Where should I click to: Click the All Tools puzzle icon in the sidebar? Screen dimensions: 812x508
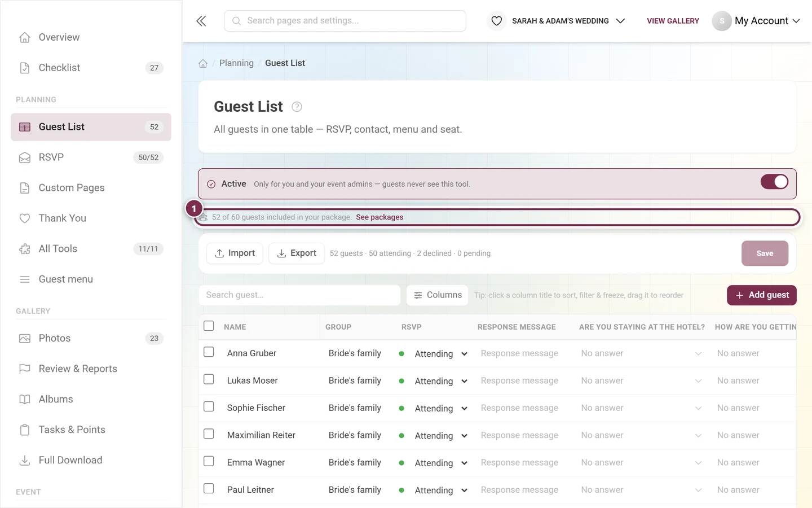coord(25,249)
